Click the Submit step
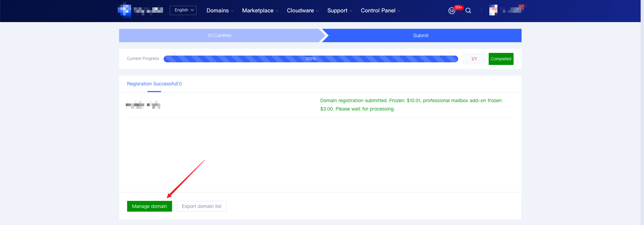Image resolution: width=644 pixels, height=225 pixels. tap(421, 35)
